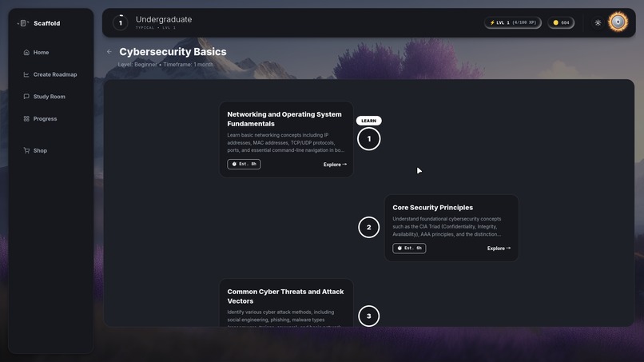This screenshot has height=362, width=644.
Task: Click the Create Roadmap chart icon
Action: [x=26, y=74]
